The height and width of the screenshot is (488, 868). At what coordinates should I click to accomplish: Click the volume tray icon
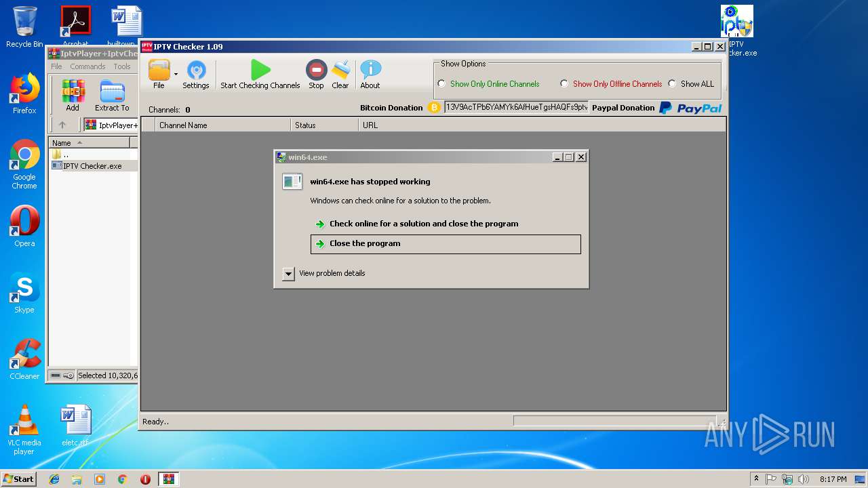pyautogui.click(x=804, y=479)
